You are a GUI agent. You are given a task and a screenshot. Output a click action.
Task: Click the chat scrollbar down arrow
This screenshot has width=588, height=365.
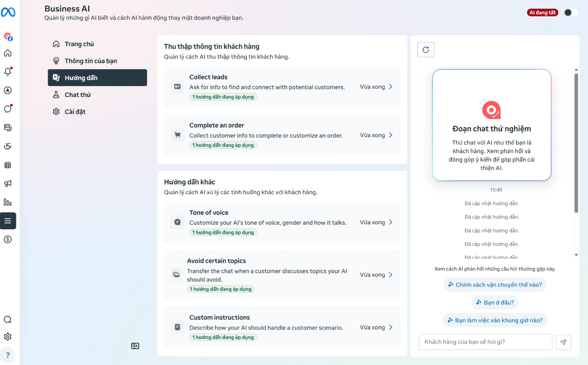pos(576,255)
